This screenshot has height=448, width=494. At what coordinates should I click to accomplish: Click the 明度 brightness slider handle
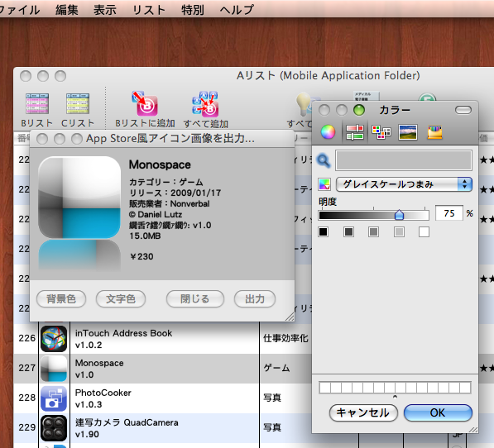point(399,215)
